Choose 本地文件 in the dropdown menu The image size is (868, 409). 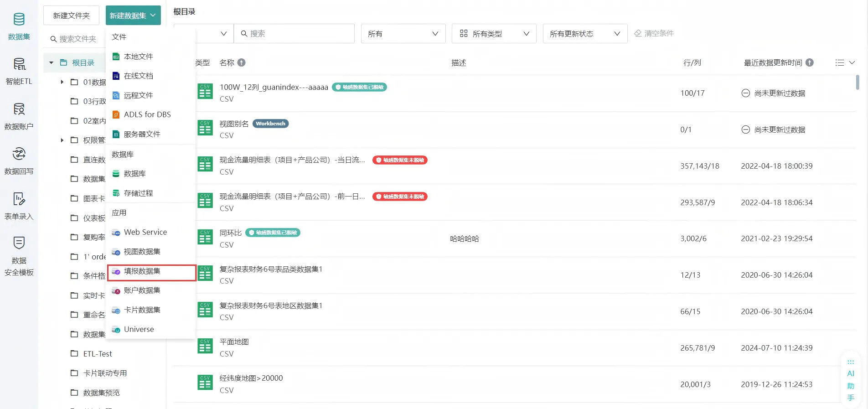139,57
